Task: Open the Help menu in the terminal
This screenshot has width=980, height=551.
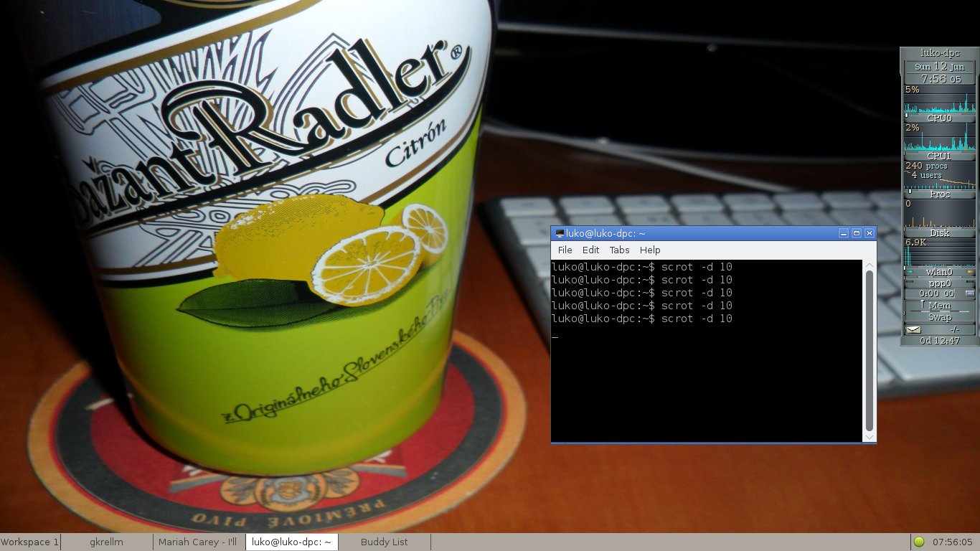Action: [650, 250]
